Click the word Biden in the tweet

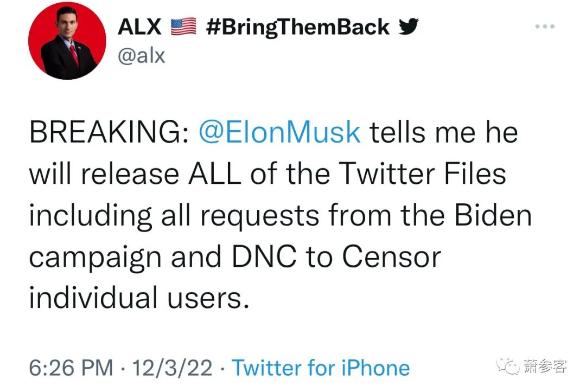coord(493,215)
